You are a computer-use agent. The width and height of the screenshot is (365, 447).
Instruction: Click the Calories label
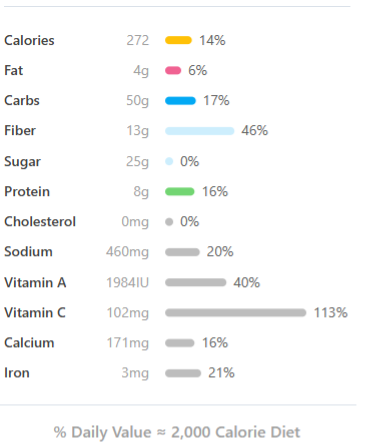[x=29, y=40]
